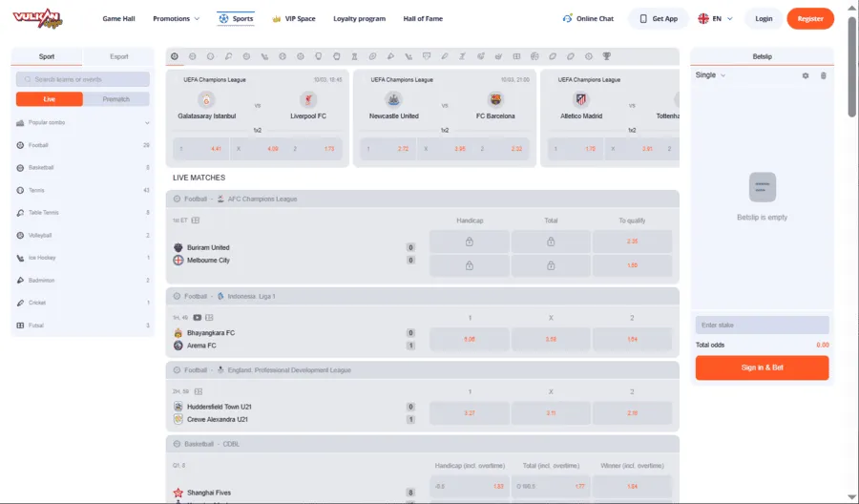Click the Vulkan Vegas logo
Image resolution: width=859 pixels, height=504 pixels.
pyautogui.click(x=38, y=19)
